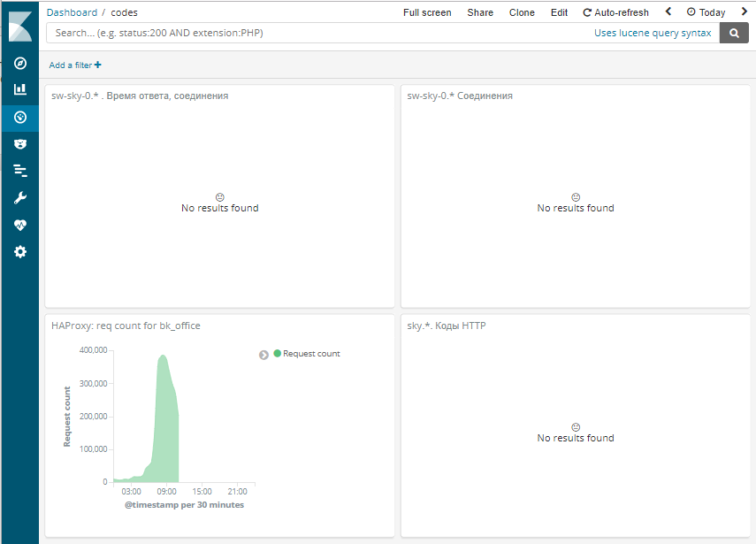756x544 pixels.
Task: Step time range back with left chevron
Action: (668, 12)
